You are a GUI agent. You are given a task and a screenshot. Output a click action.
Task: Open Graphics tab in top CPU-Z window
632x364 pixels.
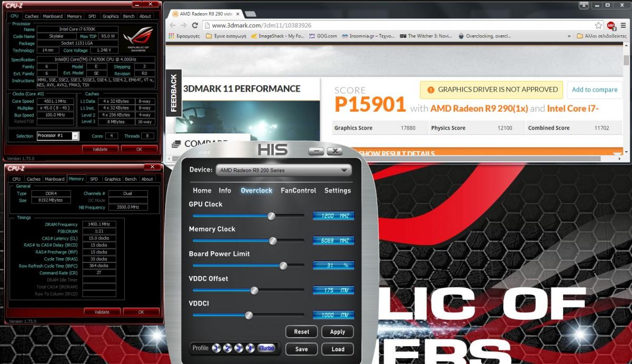(x=111, y=16)
